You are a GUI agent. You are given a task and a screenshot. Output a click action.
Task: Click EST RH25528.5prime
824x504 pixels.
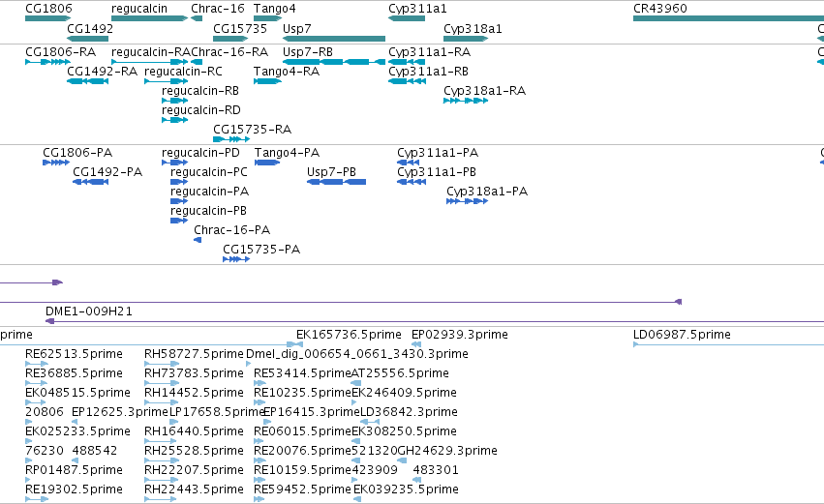[194, 451]
